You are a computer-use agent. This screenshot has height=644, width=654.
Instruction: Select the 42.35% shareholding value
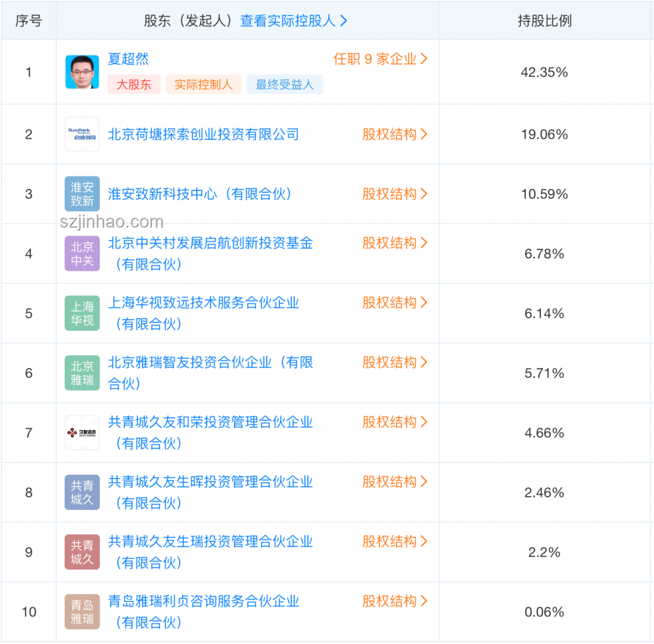[x=544, y=72]
